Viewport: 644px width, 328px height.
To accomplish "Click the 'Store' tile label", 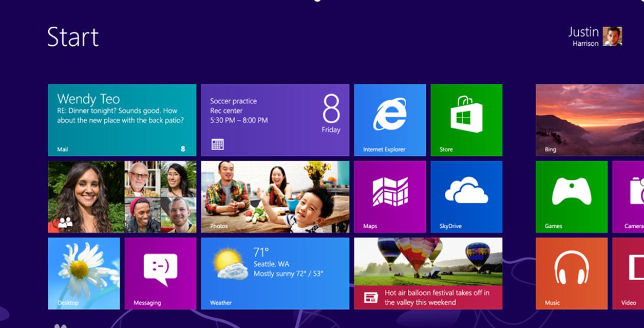I will pyautogui.click(x=446, y=149).
